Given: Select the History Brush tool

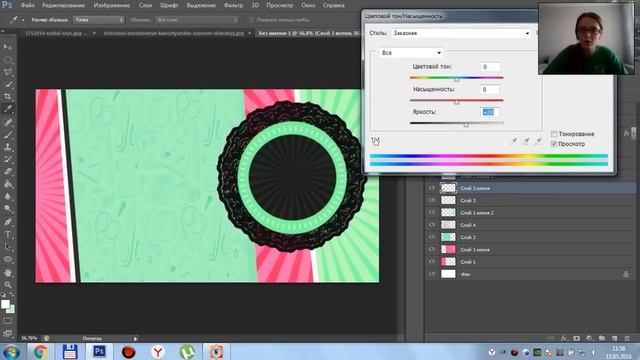Looking at the screenshot, I should point(8,159).
